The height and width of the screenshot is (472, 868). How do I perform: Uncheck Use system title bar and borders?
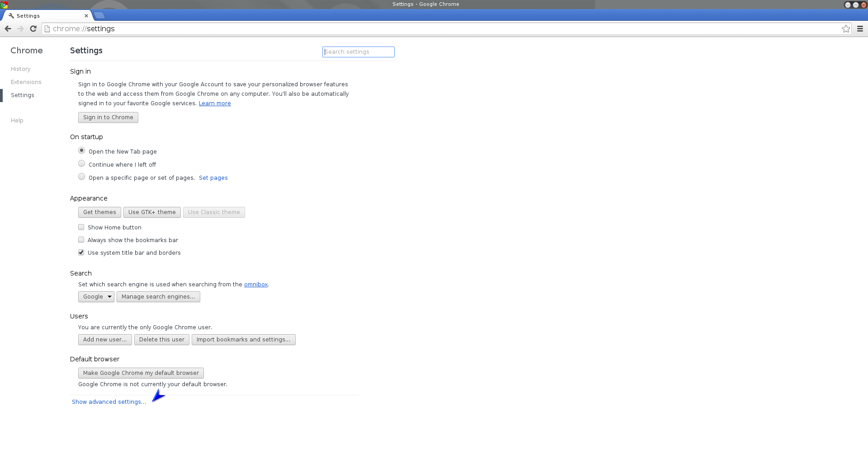tap(81, 252)
